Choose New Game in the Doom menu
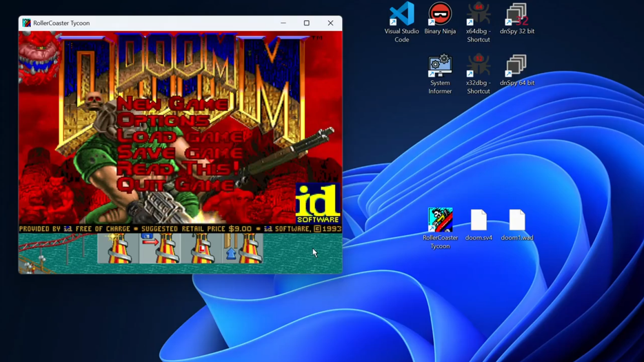Viewport: 644px width, 362px height. [172, 103]
